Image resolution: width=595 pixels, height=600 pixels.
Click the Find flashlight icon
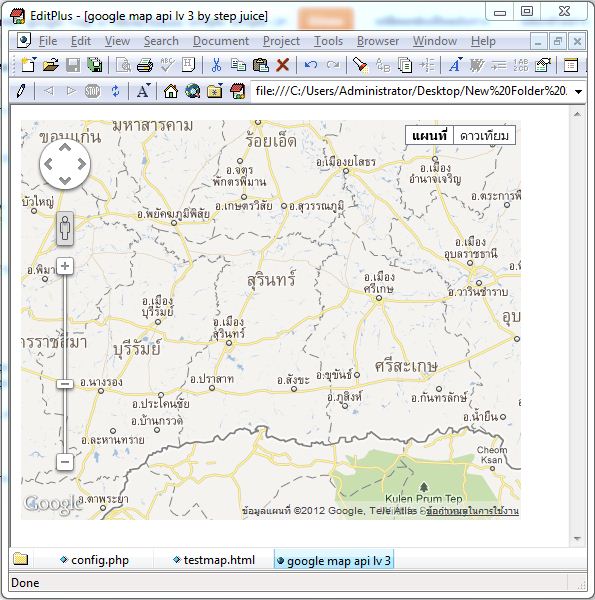coord(360,65)
